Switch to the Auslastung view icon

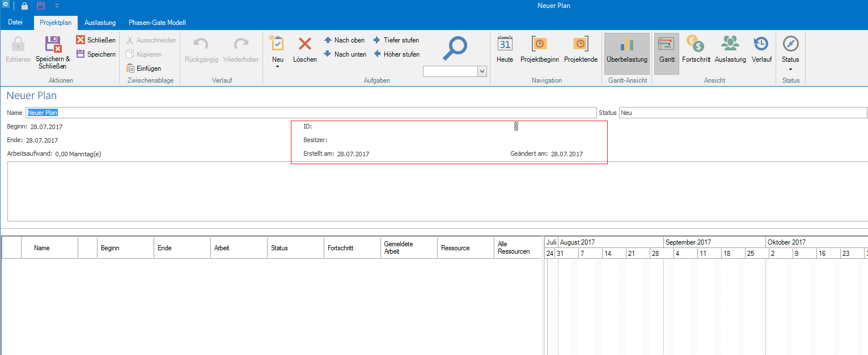pos(730,44)
